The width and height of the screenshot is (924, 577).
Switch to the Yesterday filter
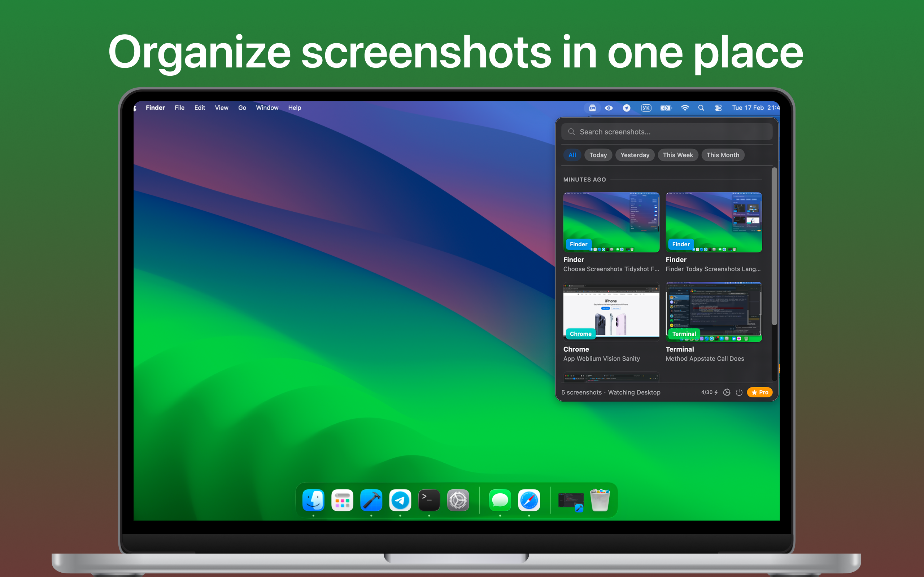click(x=635, y=155)
